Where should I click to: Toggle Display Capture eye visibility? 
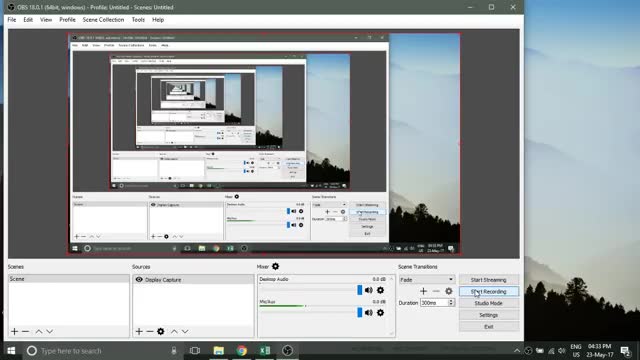coord(139,280)
